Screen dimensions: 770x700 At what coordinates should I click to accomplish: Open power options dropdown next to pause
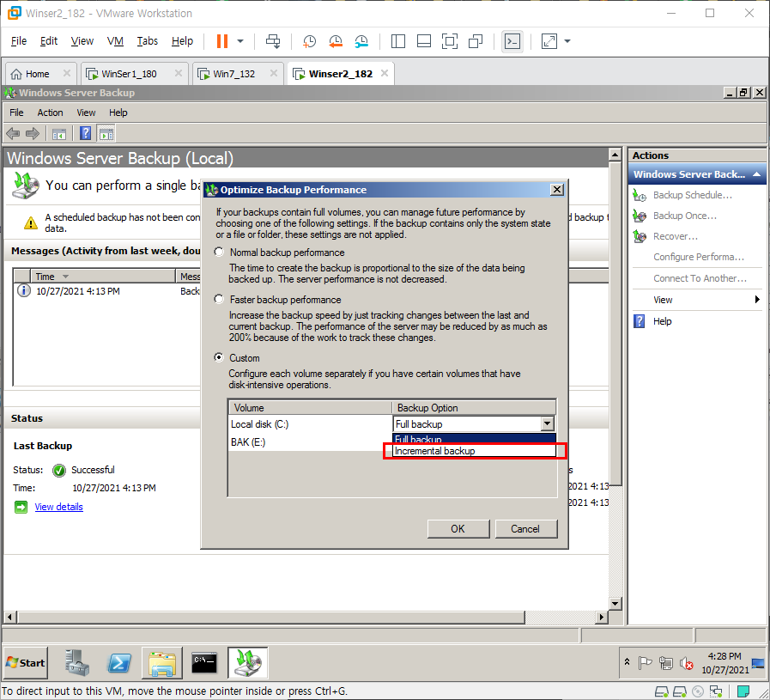tap(240, 41)
